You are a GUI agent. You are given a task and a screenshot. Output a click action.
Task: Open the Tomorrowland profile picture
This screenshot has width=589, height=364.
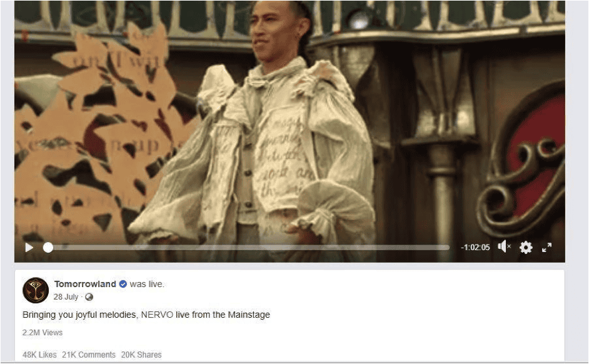[36, 290]
